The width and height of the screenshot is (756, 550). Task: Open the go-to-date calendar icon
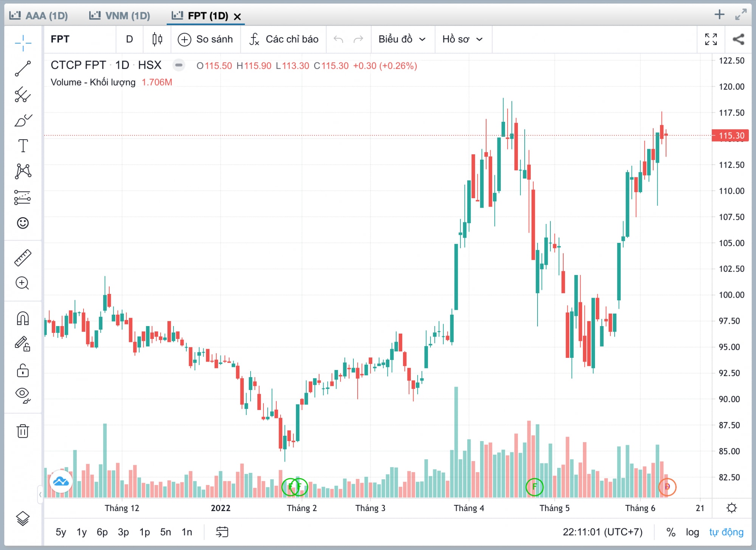point(222,532)
